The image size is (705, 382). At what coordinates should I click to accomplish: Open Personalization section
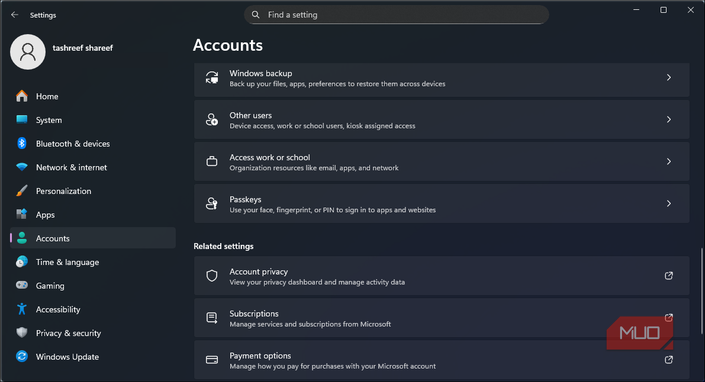click(x=93, y=191)
